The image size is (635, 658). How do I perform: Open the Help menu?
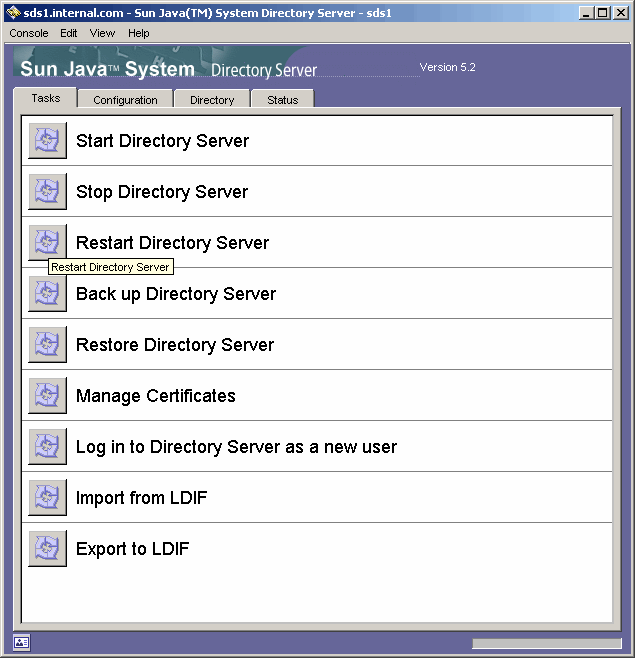point(139,33)
